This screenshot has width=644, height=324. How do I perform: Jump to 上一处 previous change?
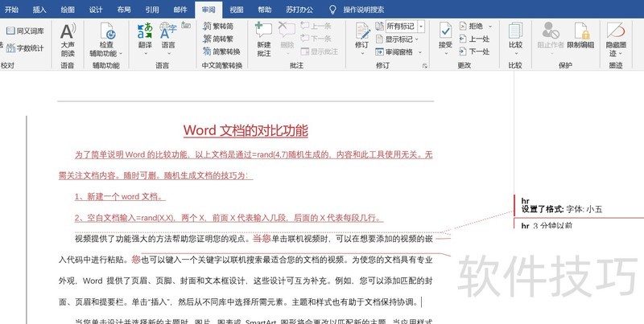coord(474,39)
